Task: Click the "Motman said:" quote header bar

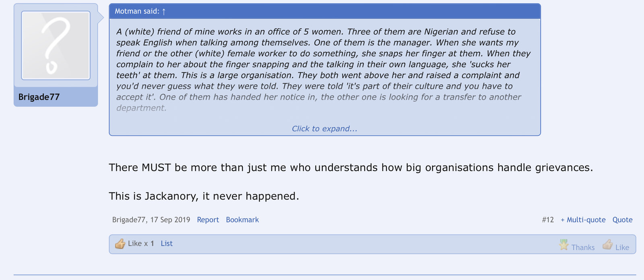Action: point(324,11)
